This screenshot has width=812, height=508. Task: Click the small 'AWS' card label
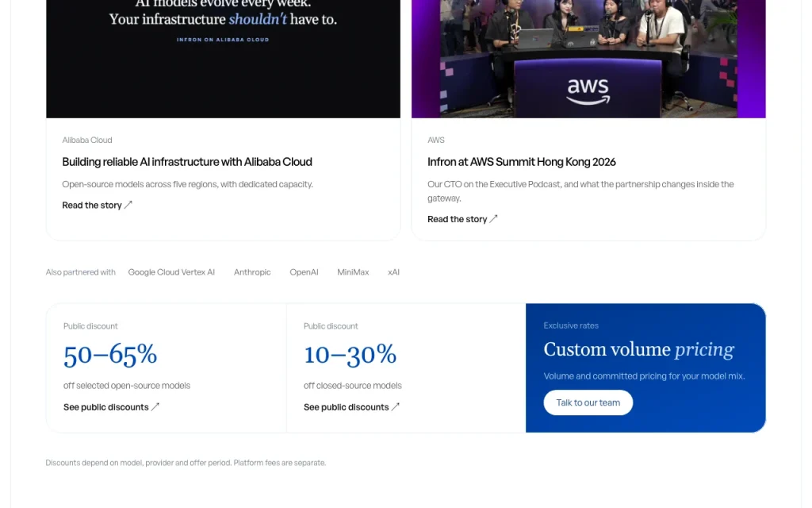[436, 140]
